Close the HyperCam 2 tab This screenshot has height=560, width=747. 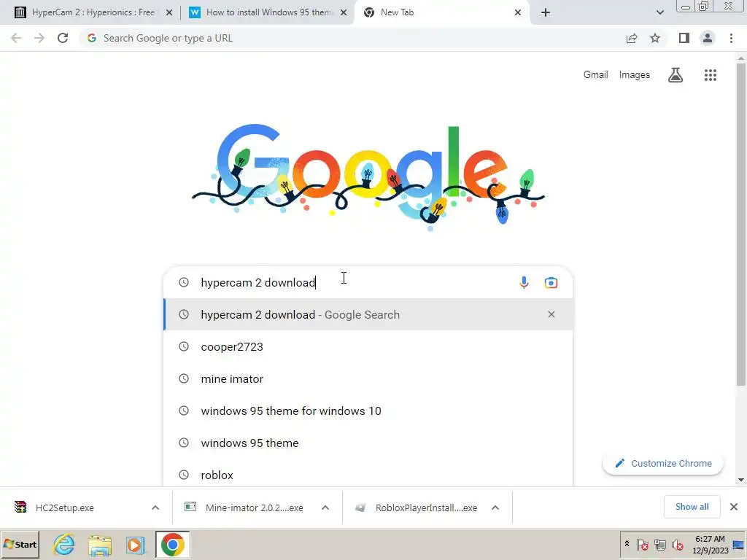click(x=169, y=12)
